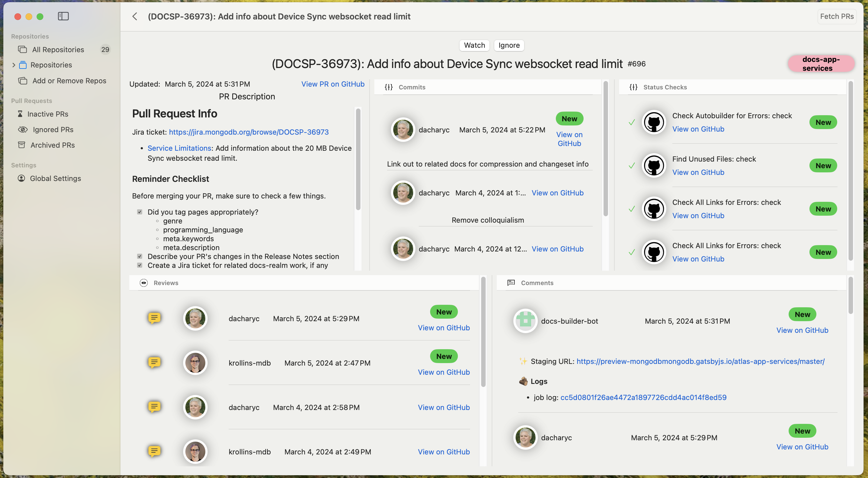Click the Status Checks braces icon

point(633,87)
